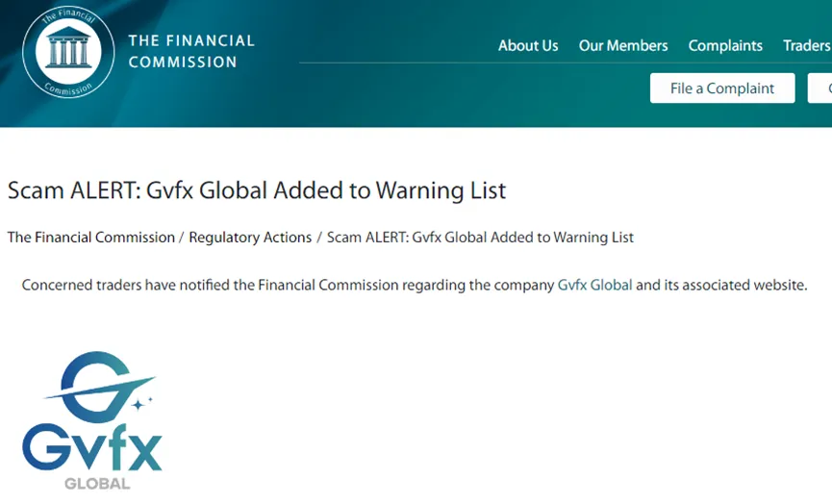Click the last breadcrumb Scam ALERT entry
This screenshot has height=504, width=832.
click(480, 238)
